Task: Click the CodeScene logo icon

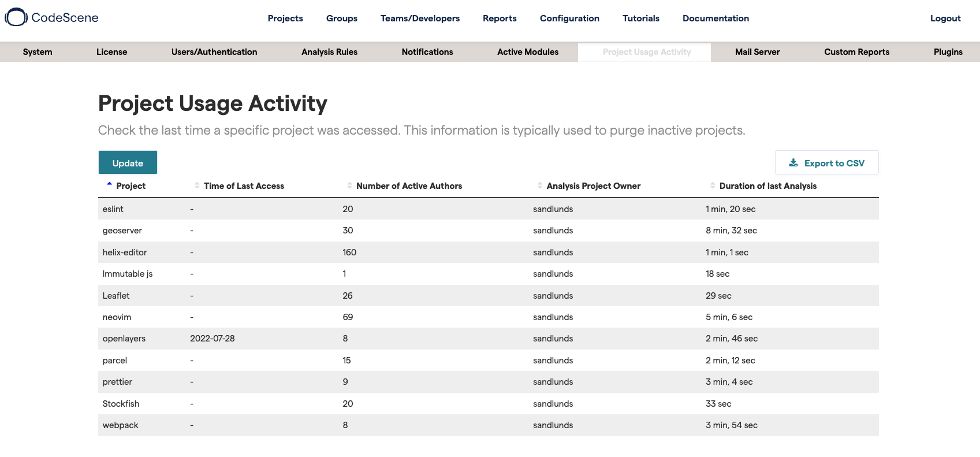Action: [16, 17]
